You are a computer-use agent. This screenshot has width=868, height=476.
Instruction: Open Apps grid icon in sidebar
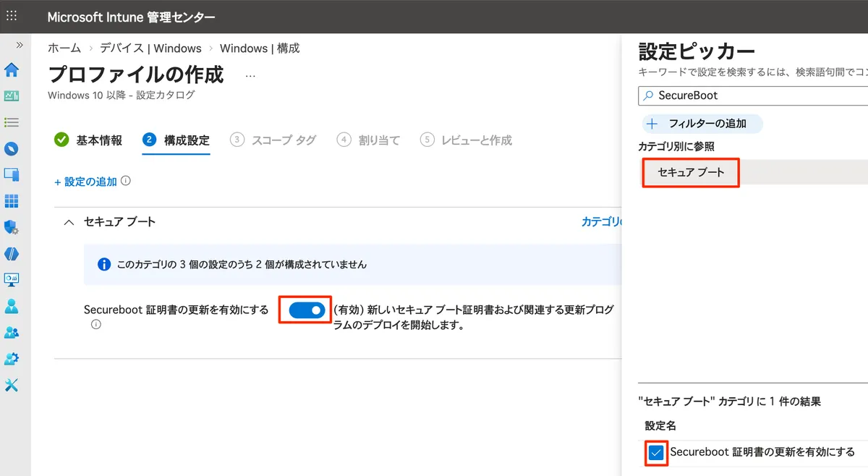[12, 201]
